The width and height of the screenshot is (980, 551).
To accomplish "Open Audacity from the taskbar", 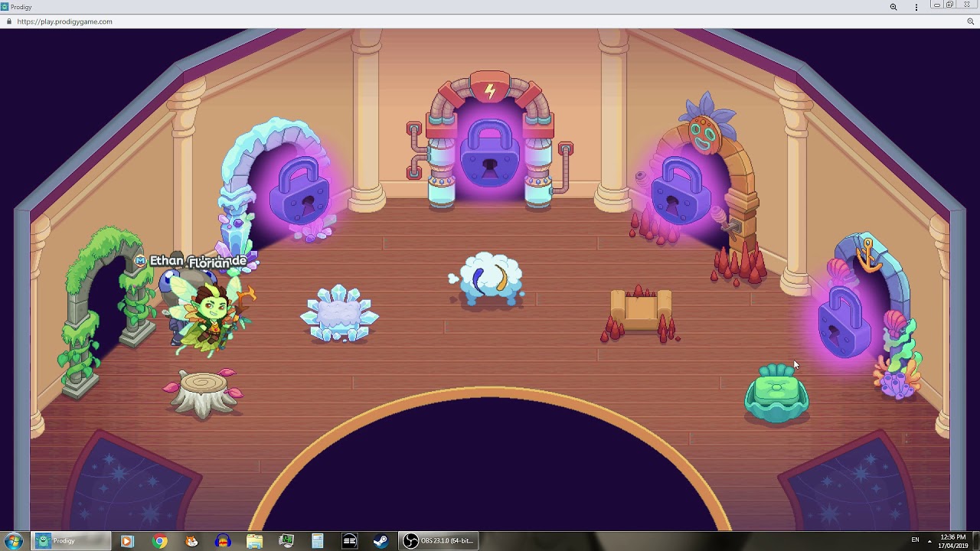I will (x=223, y=541).
